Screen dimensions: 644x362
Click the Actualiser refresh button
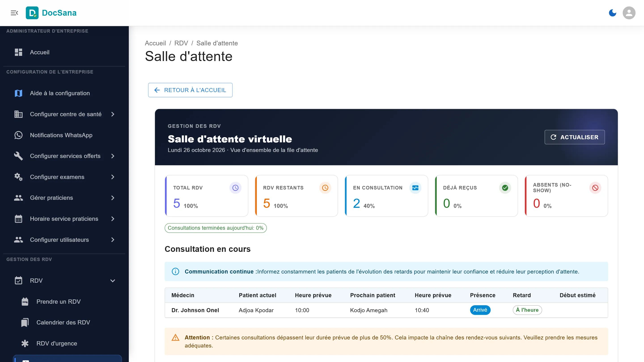point(574,137)
